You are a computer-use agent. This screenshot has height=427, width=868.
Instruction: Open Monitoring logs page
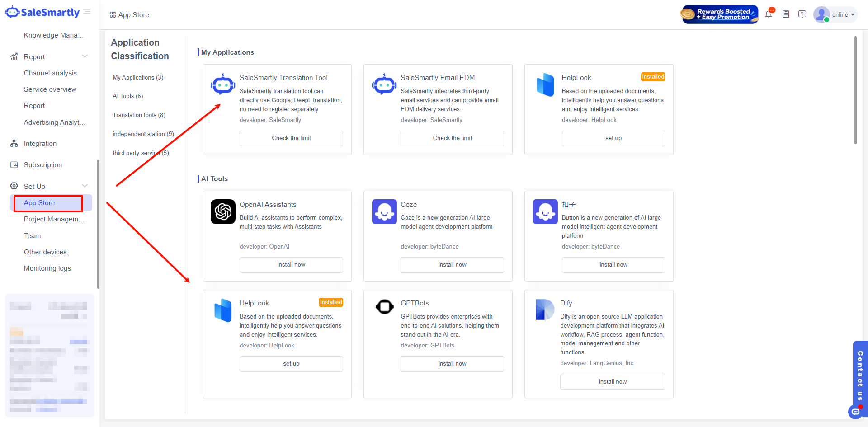point(47,268)
